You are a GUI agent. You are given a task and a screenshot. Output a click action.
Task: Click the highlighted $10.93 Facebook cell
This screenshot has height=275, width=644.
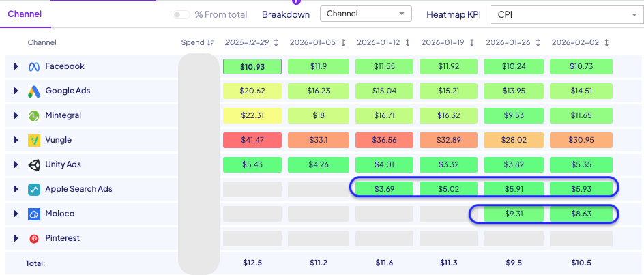pos(252,67)
